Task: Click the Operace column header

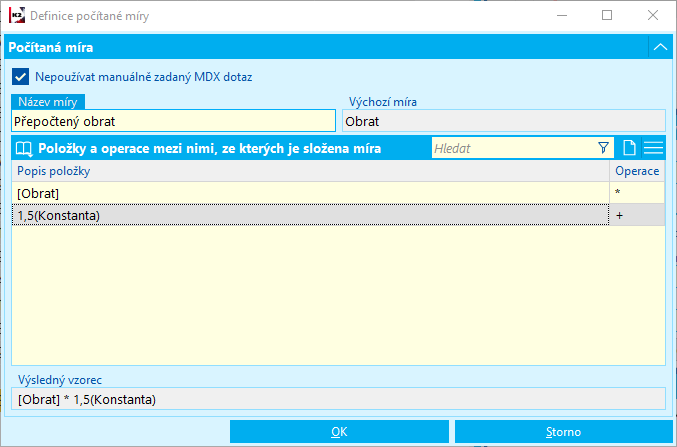Action: point(637,171)
